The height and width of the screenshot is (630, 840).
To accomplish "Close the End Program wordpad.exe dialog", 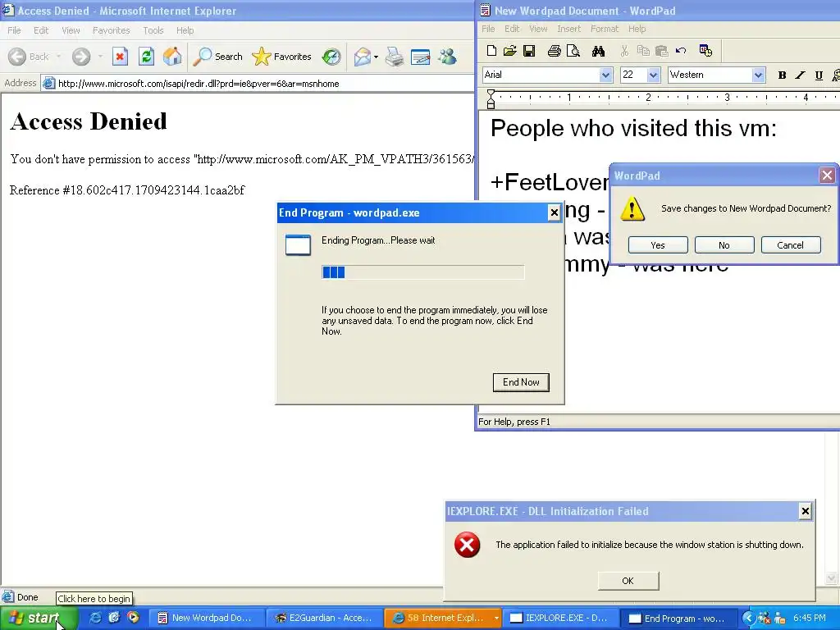I will click(554, 213).
